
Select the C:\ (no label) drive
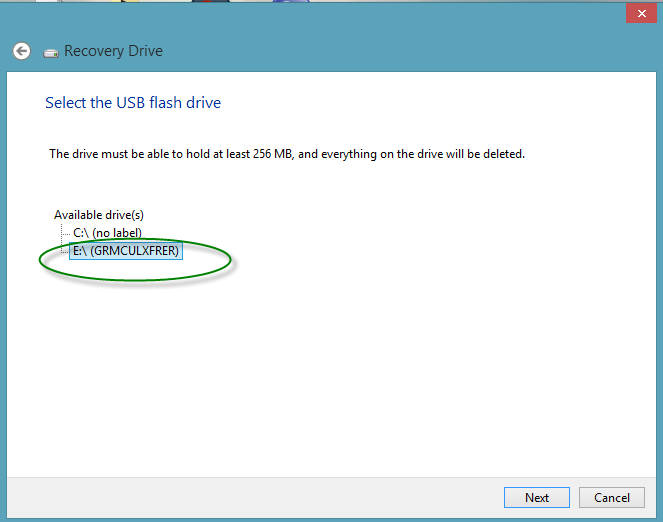pyautogui.click(x=107, y=233)
